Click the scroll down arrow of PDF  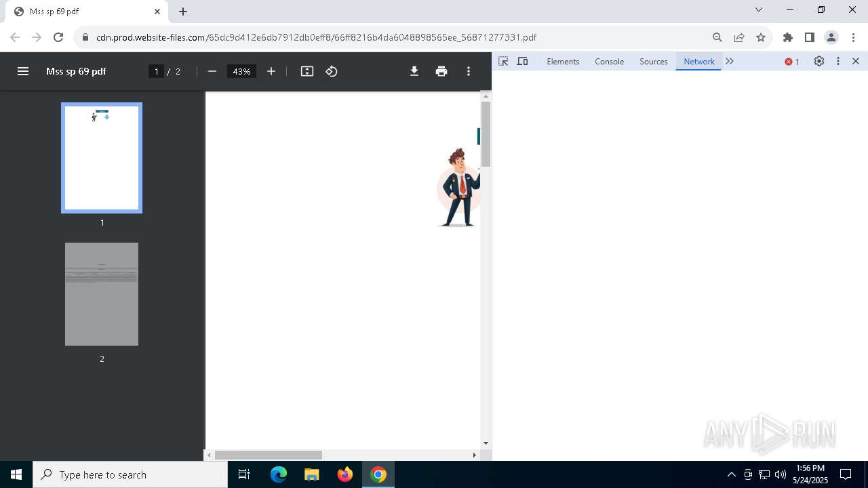click(486, 443)
